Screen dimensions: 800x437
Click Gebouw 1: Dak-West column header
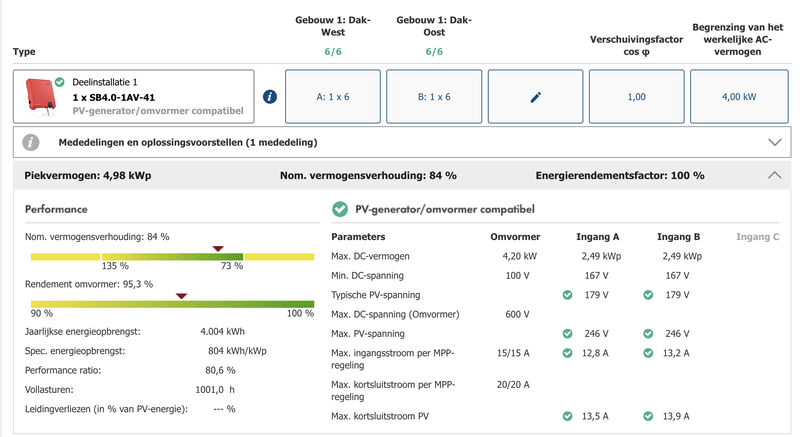coord(333,26)
